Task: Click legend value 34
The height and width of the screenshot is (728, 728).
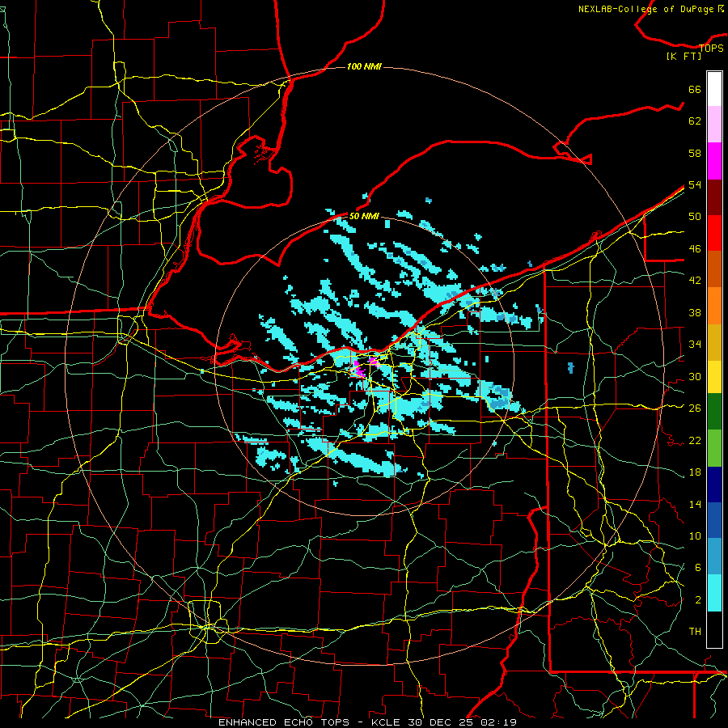Action: [x=695, y=345]
